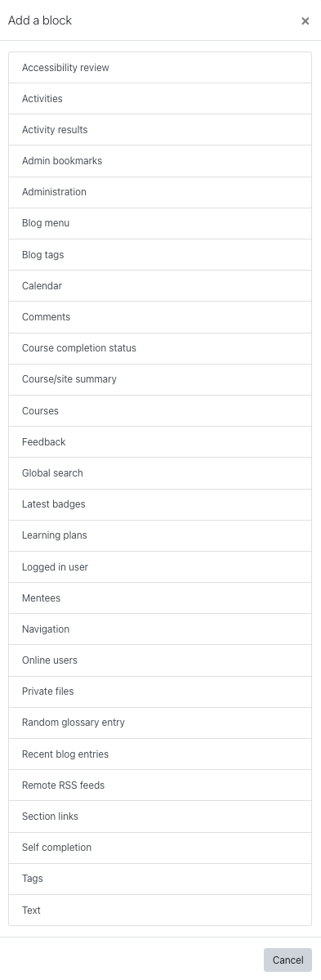Pick the Blog menu block
This screenshot has width=321, height=980.
[x=160, y=223]
